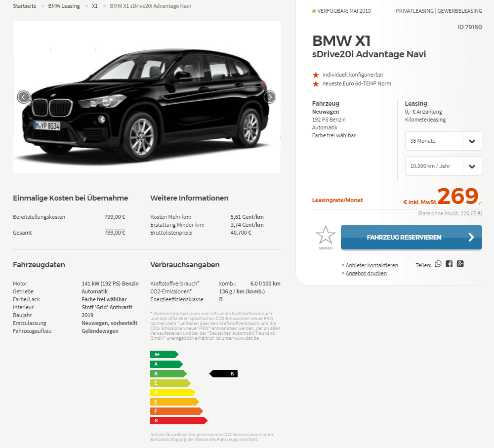Click the yellow D efficiency bar
Image resolution: width=494 pixels, height=448 pixels.
click(x=172, y=393)
